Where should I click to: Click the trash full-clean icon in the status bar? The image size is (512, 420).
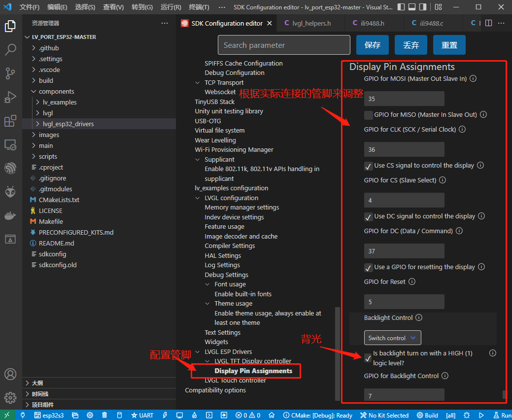(104, 415)
